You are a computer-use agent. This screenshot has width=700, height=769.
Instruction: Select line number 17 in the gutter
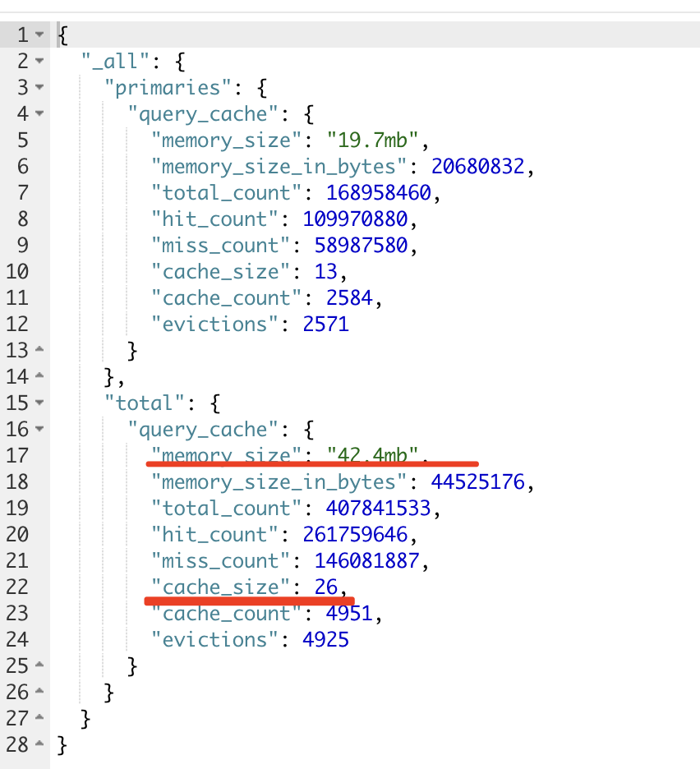(x=17, y=455)
